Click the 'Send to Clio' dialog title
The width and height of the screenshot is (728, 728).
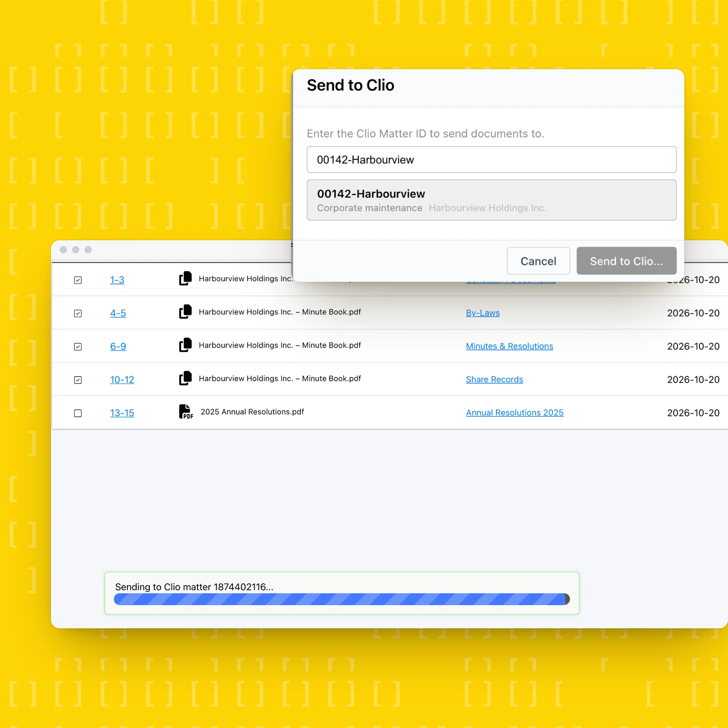tap(350, 85)
